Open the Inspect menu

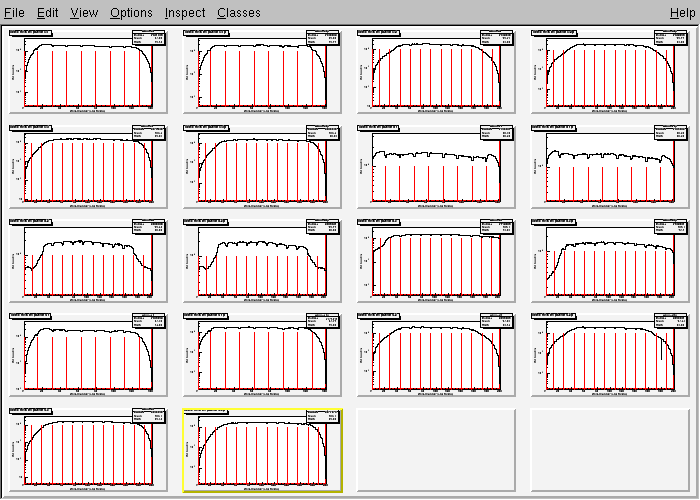[185, 13]
